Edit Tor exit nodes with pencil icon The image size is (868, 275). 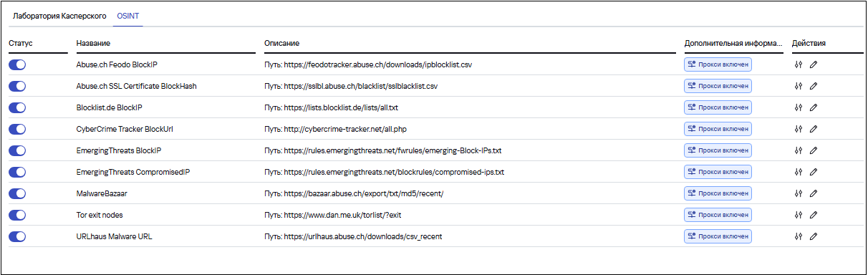pyautogui.click(x=813, y=215)
